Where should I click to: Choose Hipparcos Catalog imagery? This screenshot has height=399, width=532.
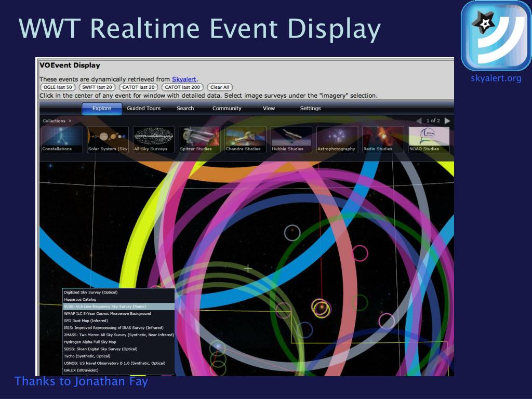click(x=118, y=299)
